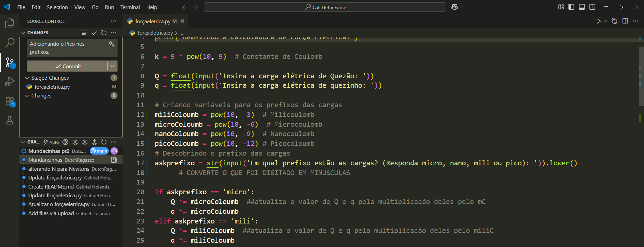The width and height of the screenshot is (644, 247).
Task: Toggle secondary side bar visibility
Action: (592, 7)
